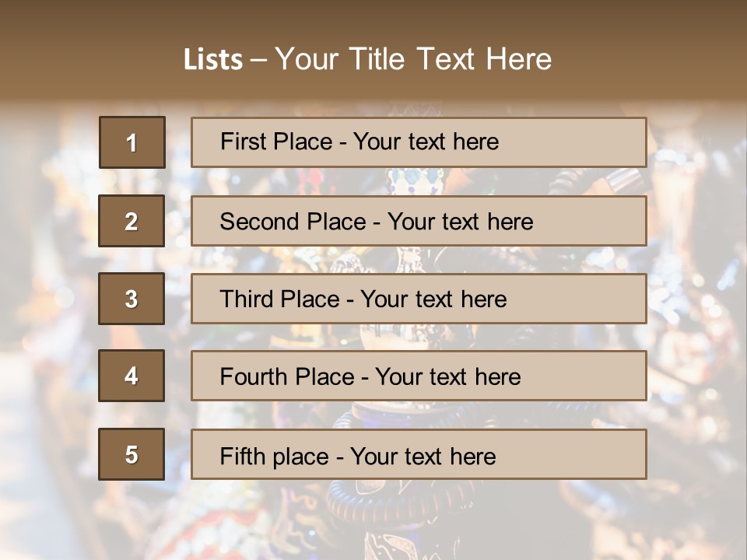
Task: Click the number 1 box
Action: point(132,142)
